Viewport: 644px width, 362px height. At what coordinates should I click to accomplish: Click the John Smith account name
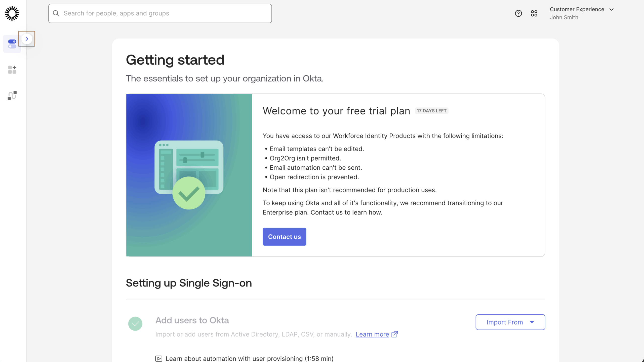click(x=564, y=17)
